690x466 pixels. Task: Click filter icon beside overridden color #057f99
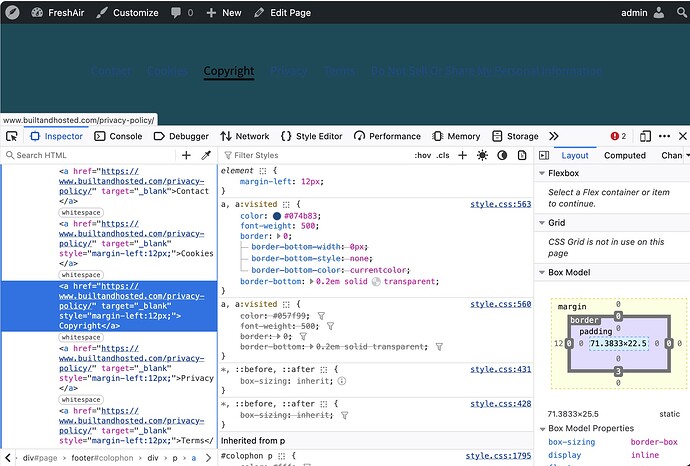[321, 316]
